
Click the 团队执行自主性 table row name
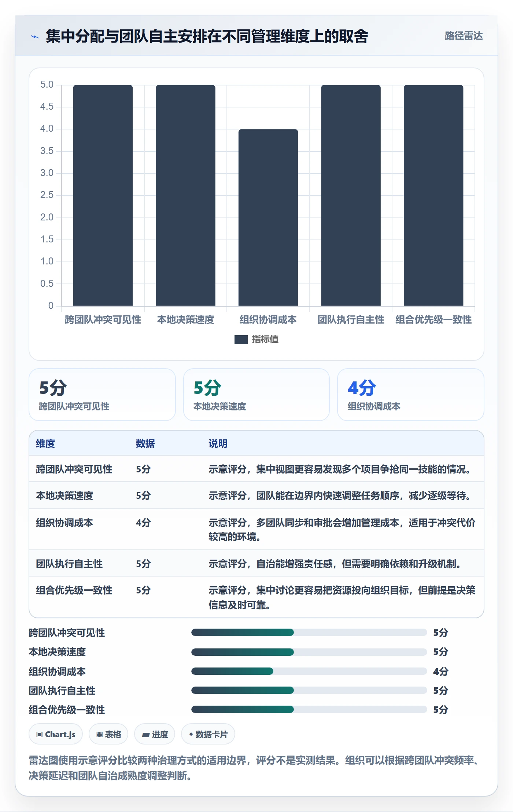[x=69, y=564]
